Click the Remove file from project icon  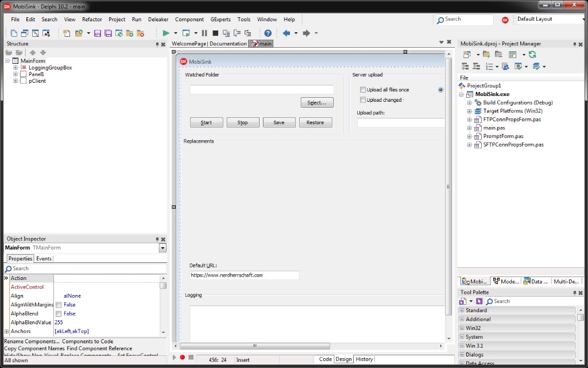tap(141, 33)
